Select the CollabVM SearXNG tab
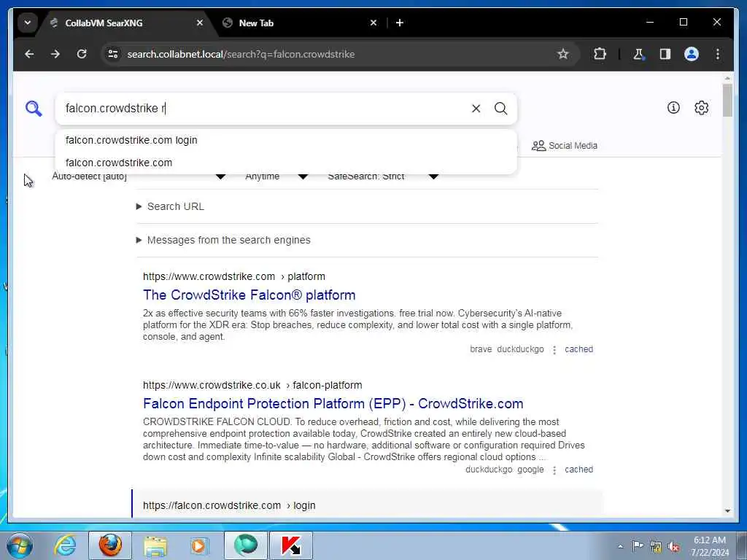This screenshot has height=560, width=747. 126,23
